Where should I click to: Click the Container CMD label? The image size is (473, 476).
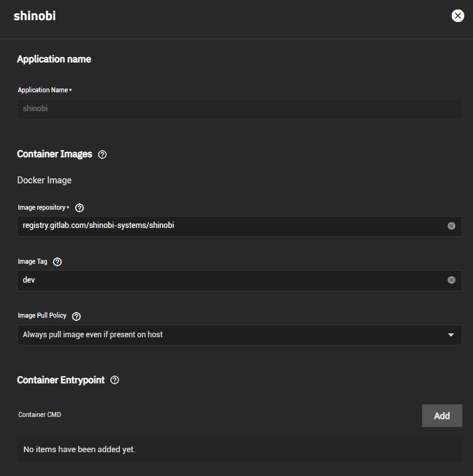(x=40, y=414)
